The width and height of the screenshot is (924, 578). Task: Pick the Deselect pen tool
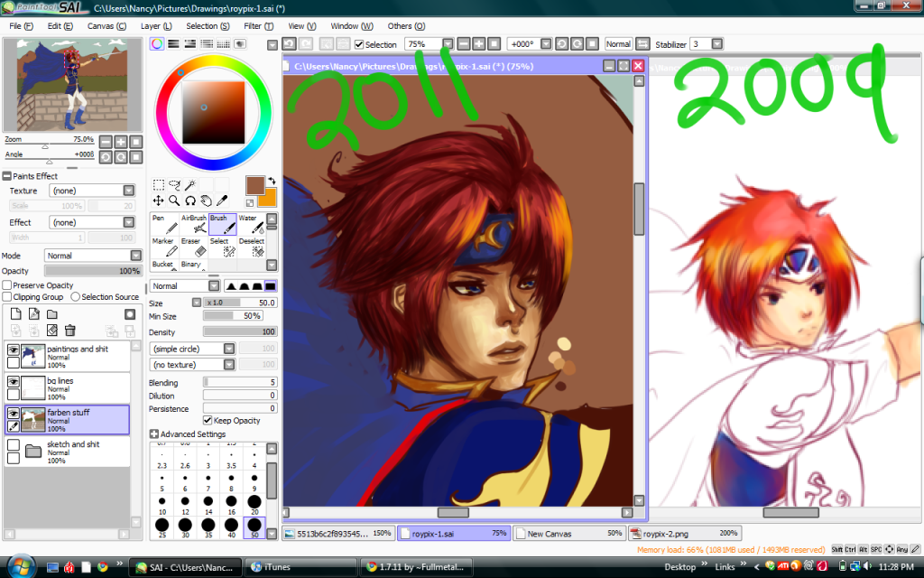coord(252,247)
